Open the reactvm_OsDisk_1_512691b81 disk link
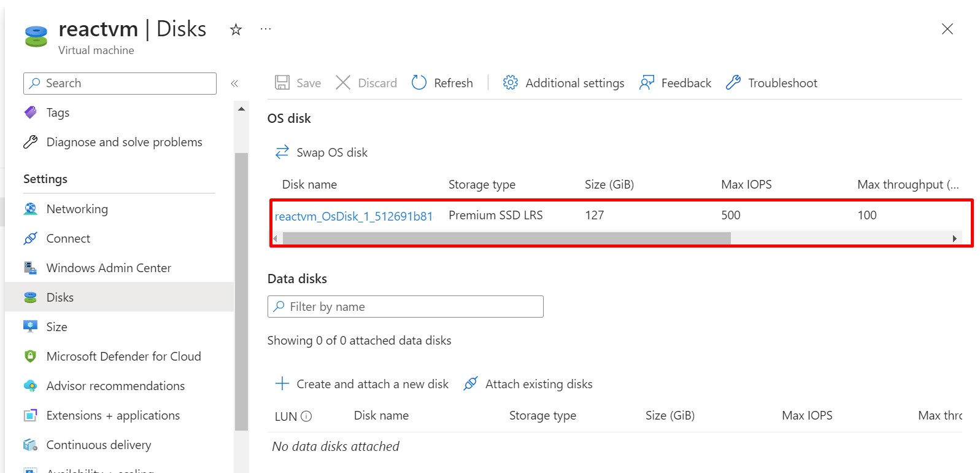This screenshot has height=473, width=980. 353,216
